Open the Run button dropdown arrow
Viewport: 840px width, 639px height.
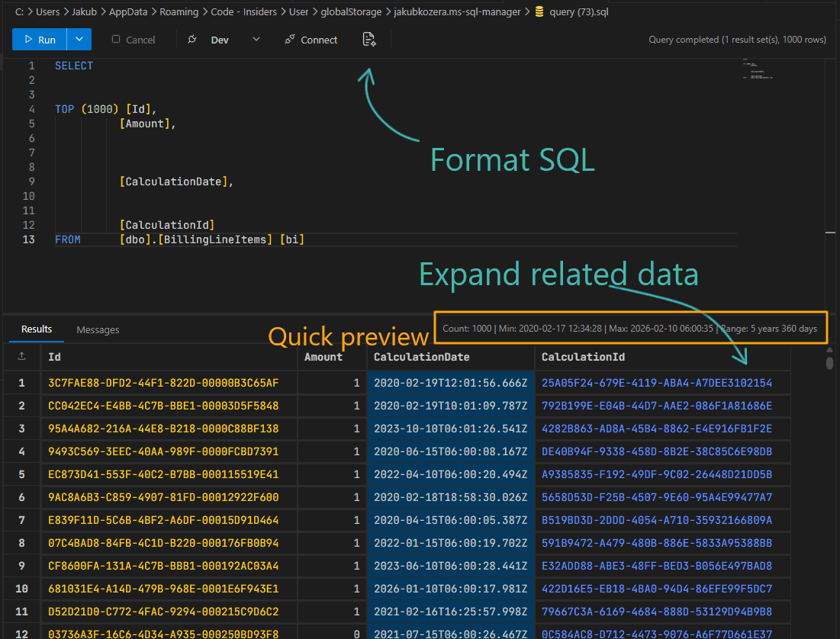click(x=79, y=39)
